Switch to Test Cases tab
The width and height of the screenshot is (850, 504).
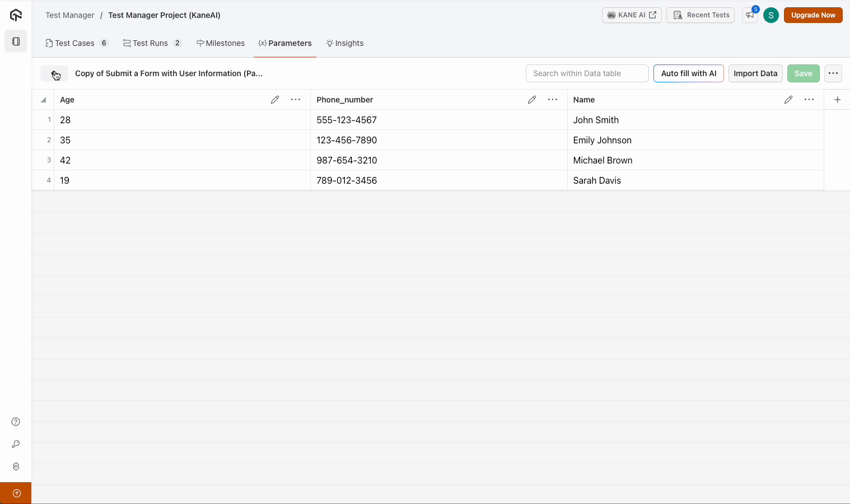pos(74,43)
